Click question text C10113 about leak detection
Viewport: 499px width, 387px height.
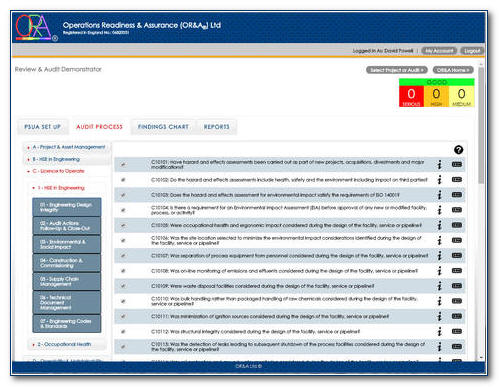pyautogui.click(x=288, y=347)
